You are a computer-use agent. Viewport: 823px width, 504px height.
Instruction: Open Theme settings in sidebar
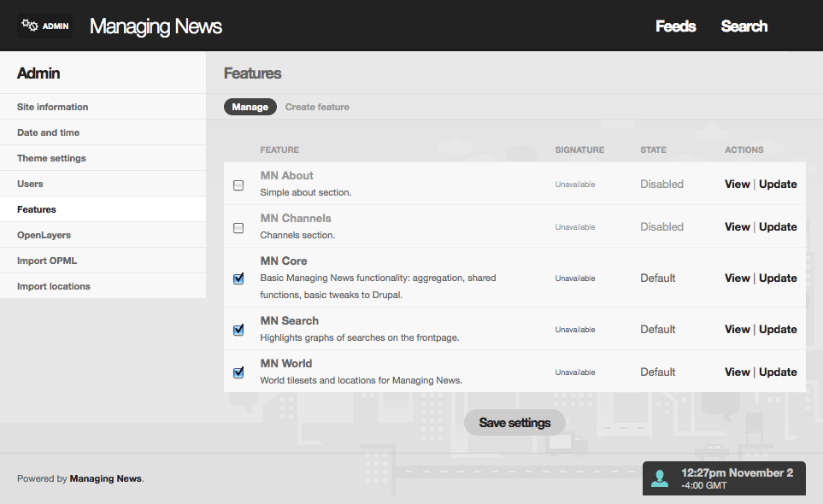[103, 158]
